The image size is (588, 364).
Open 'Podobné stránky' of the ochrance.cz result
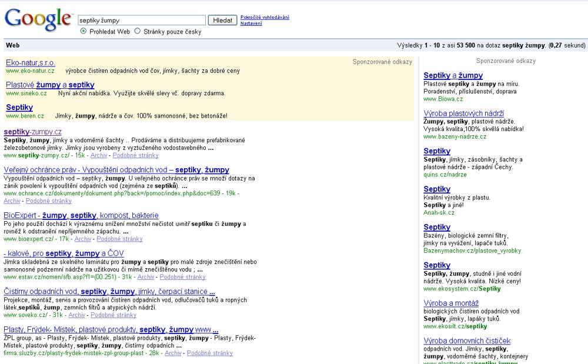coord(49,201)
